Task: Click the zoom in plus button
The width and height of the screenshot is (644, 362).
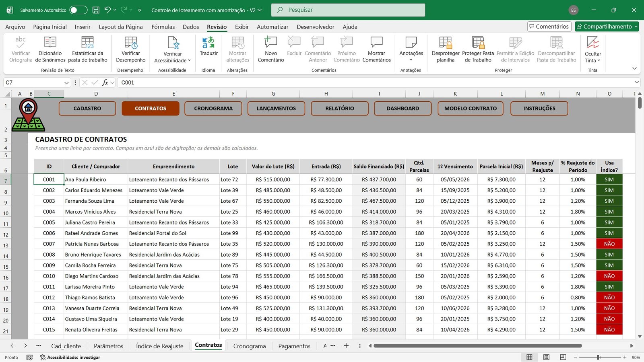Action: coord(625,357)
